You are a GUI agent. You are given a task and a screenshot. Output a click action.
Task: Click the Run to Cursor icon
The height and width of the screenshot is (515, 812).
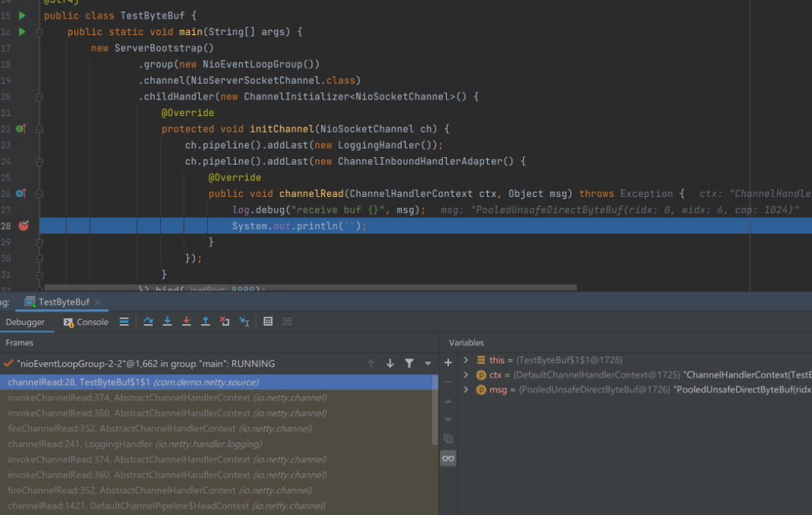244,322
